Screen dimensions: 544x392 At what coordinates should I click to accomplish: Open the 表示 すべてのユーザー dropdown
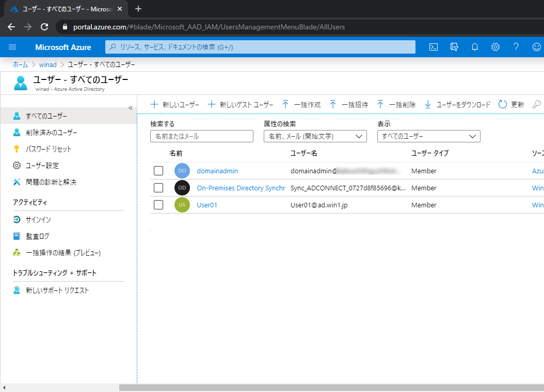[429, 136]
